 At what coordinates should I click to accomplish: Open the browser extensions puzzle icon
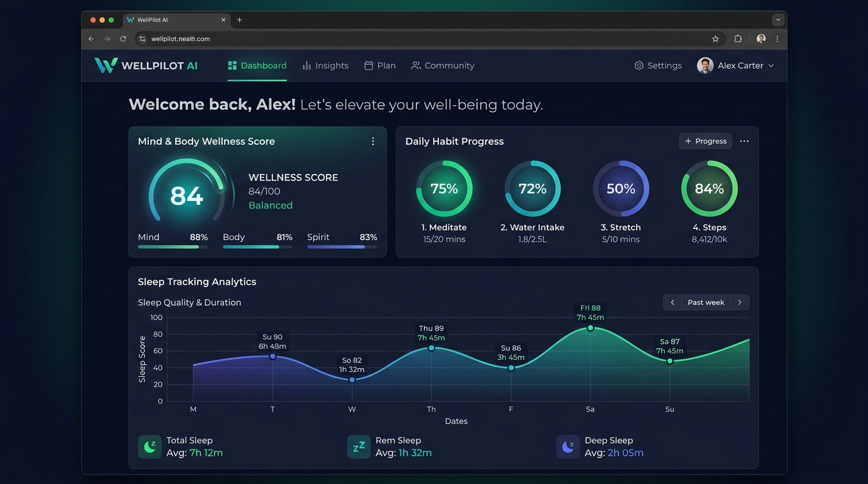(738, 39)
